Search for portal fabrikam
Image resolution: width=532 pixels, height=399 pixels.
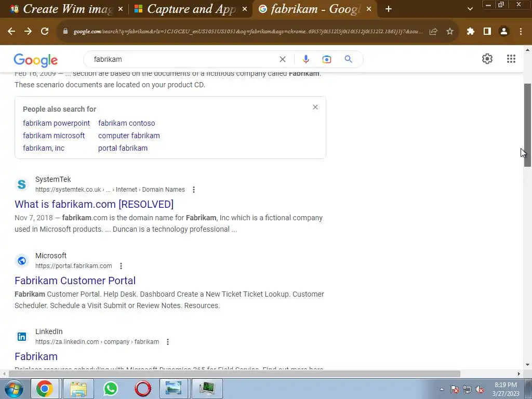123,148
